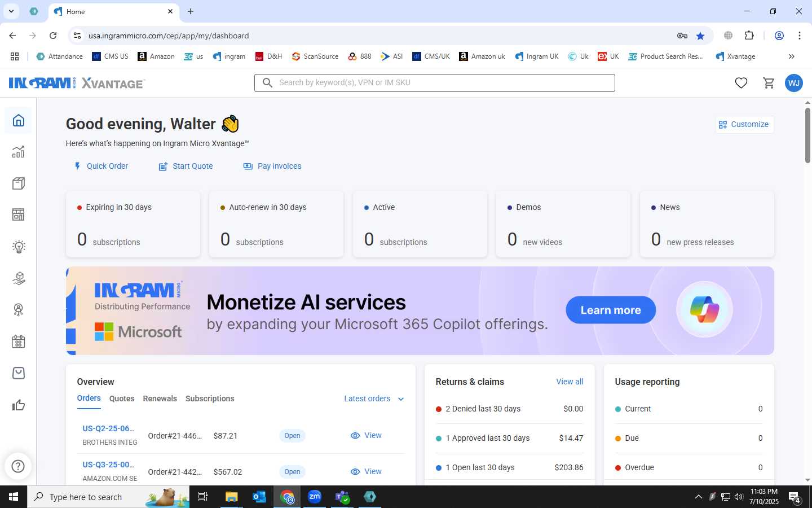Open the help question mark icon
812x508 pixels.
coord(18,466)
